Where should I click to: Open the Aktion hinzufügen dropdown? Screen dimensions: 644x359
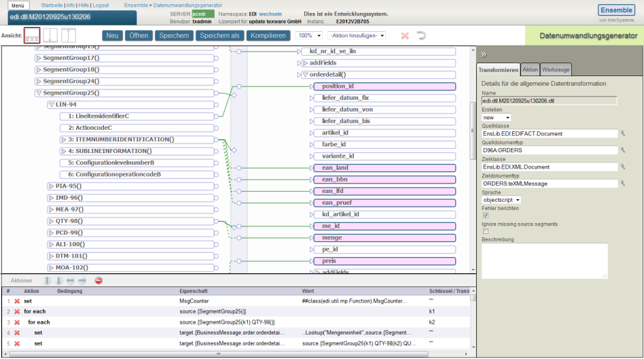tap(357, 35)
